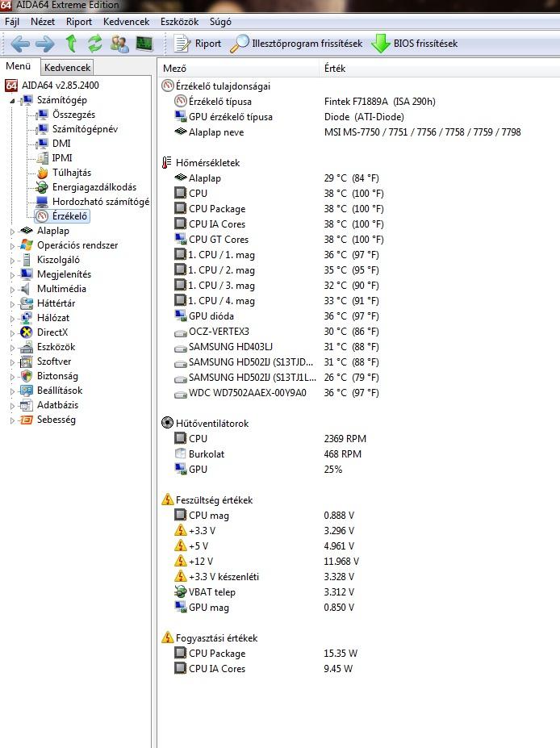This screenshot has height=748, width=560.
Task: Click the Biztonság shield icon
Action: tap(27, 376)
